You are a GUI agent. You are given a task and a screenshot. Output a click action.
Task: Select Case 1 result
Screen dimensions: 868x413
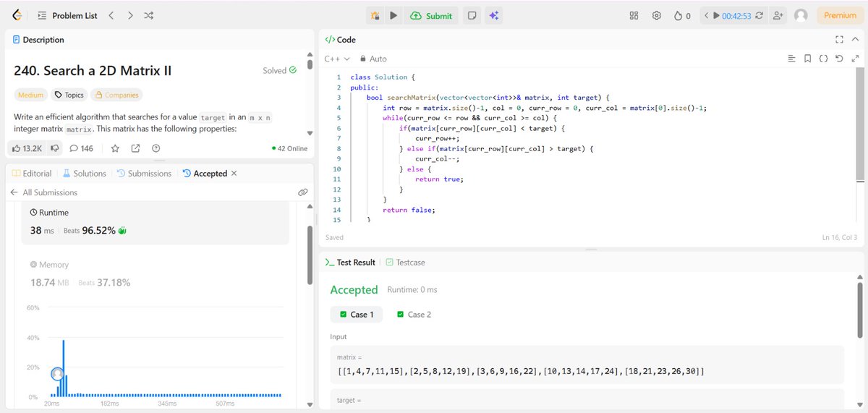pyautogui.click(x=357, y=315)
